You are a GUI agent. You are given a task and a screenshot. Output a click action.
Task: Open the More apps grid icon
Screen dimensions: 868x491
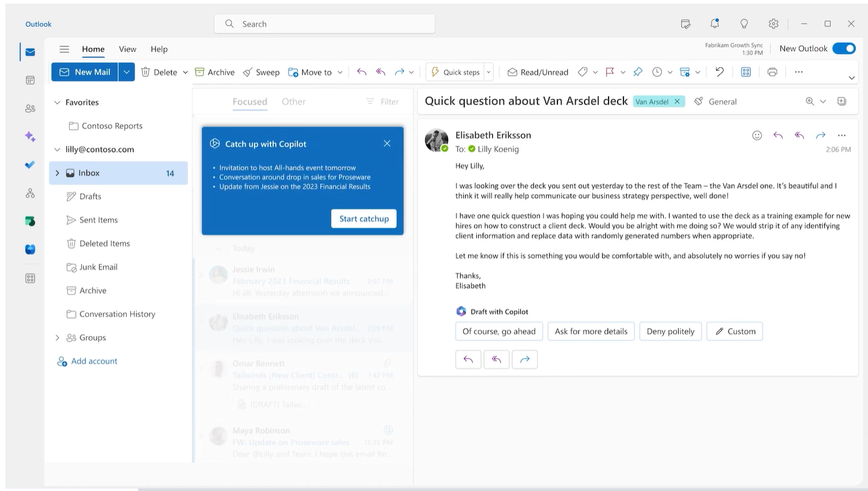[30, 278]
